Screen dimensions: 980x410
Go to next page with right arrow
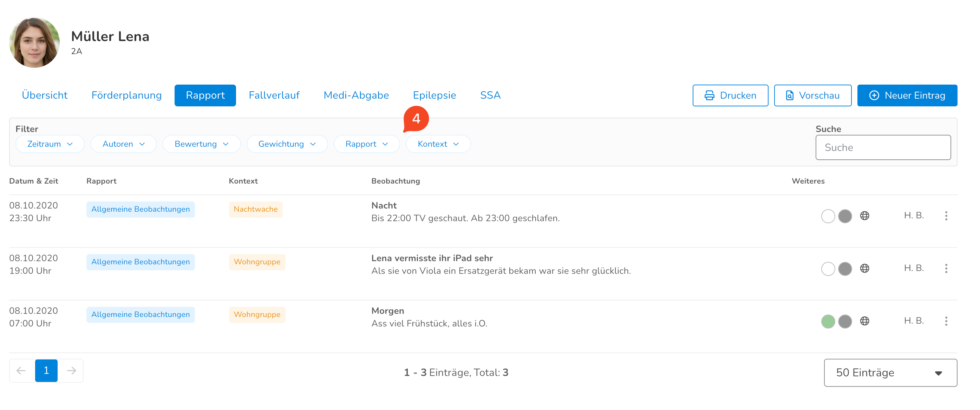tap(71, 370)
